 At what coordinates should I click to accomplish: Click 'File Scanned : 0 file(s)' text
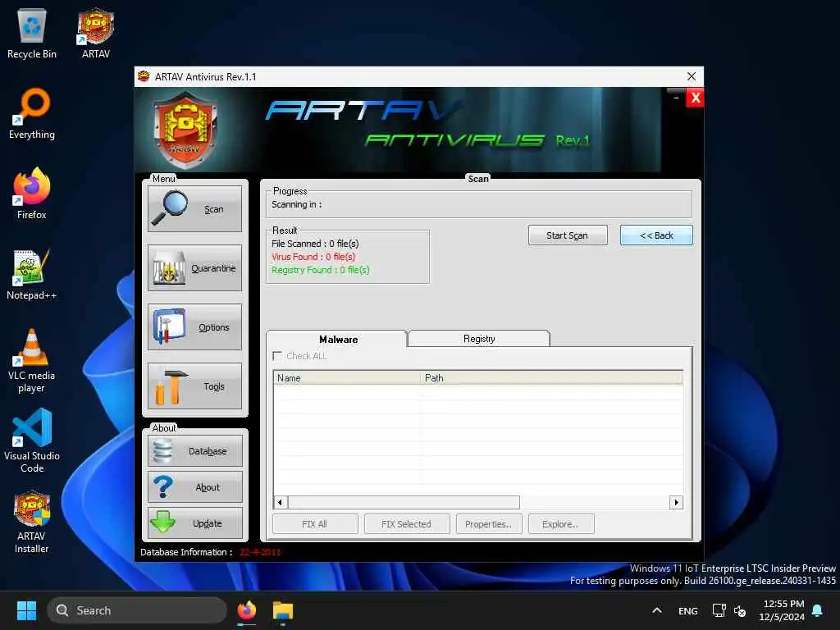click(315, 243)
